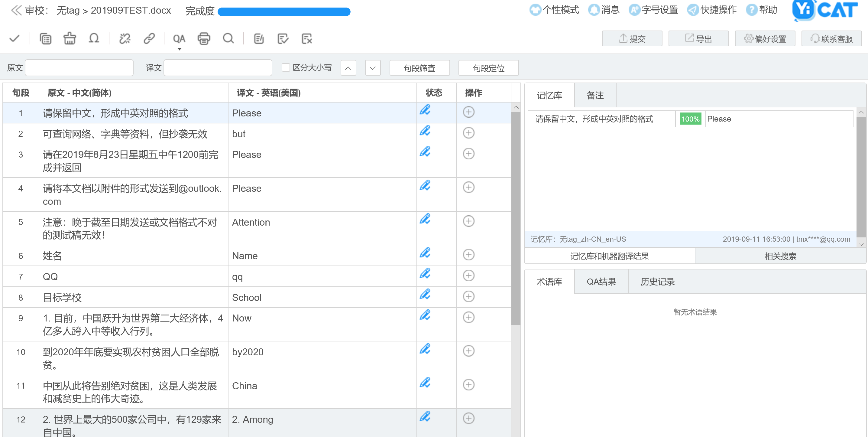Click 联系客服 contact support button

[831, 38]
